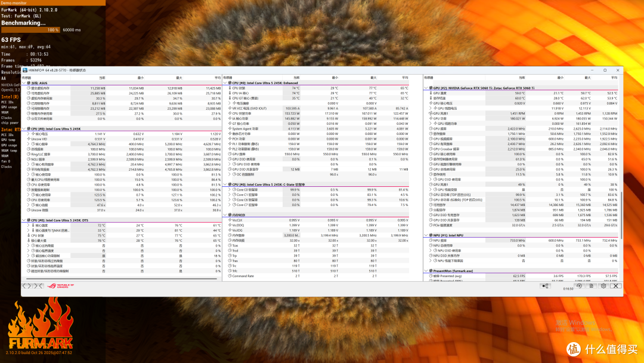Image resolution: width=644 pixels, height=363 pixels.
Task: Click the expand-columns arrows icon in HWiNFO footer
Action: pyautogui.click(x=26, y=286)
